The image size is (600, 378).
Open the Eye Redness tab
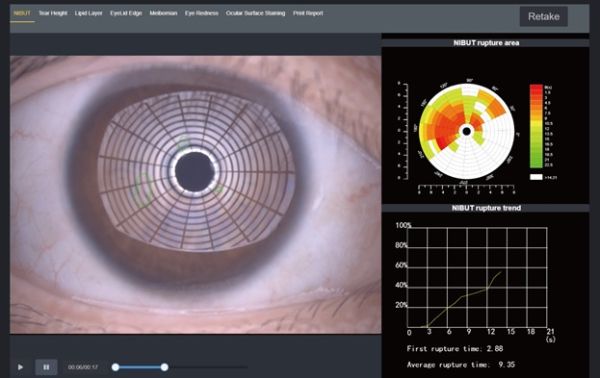pos(202,13)
